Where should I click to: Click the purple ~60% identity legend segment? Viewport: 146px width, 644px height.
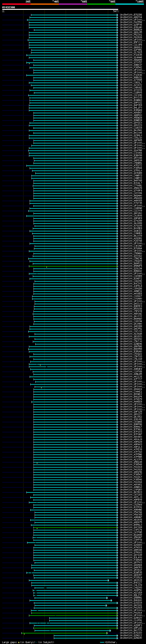pos(73,4)
